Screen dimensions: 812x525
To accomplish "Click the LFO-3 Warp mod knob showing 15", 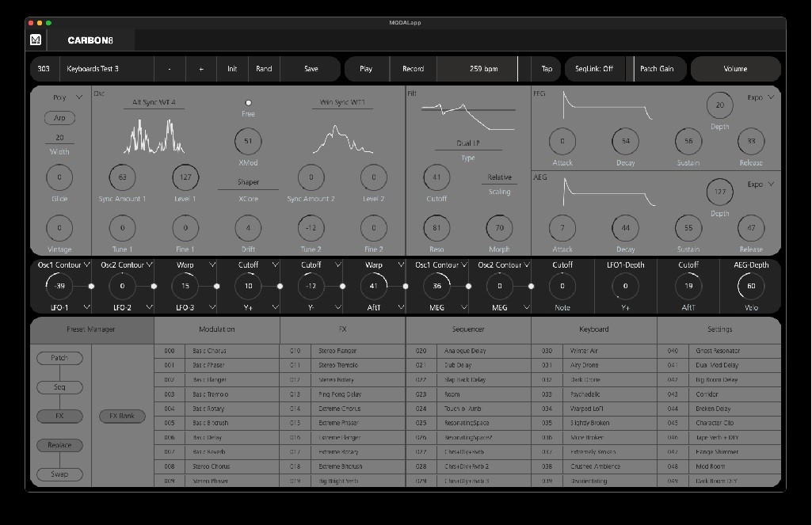I will pyautogui.click(x=185, y=286).
